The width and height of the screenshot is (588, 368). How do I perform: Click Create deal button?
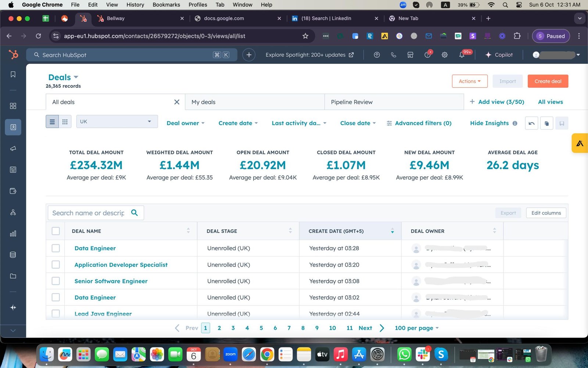[x=548, y=81]
